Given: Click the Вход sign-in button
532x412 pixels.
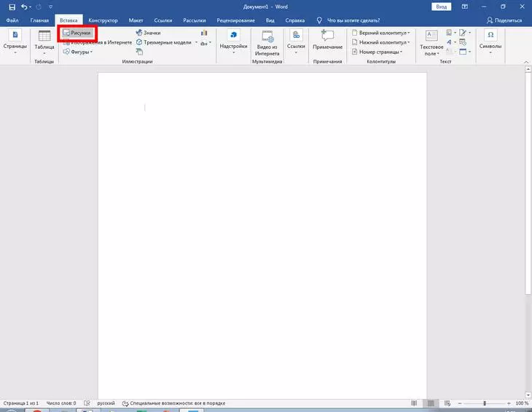Looking at the screenshot, I should (441, 7).
